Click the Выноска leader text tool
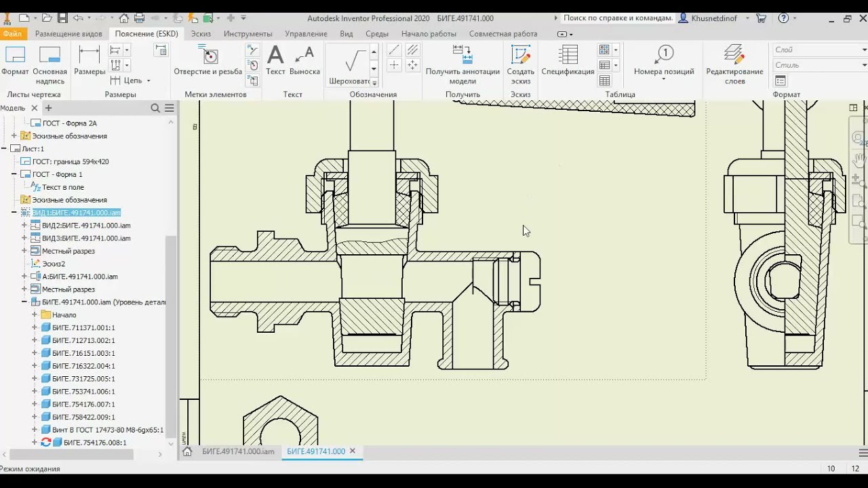This screenshot has width=868, height=488. click(x=304, y=60)
